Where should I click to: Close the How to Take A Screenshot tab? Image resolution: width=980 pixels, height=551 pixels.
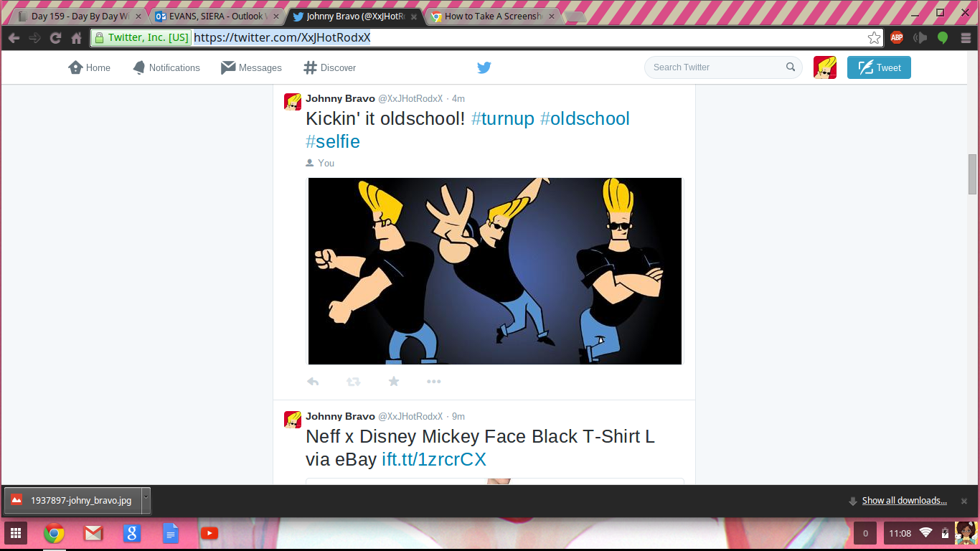[552, 17]
